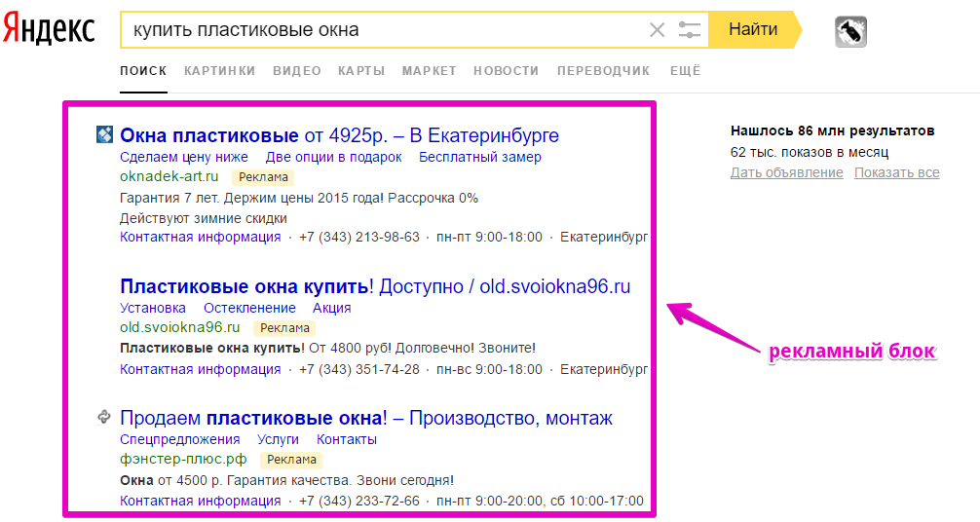Click description От 4800 руб! Долговечно! Звоните!
980x522 pixels.
[422, 348]
